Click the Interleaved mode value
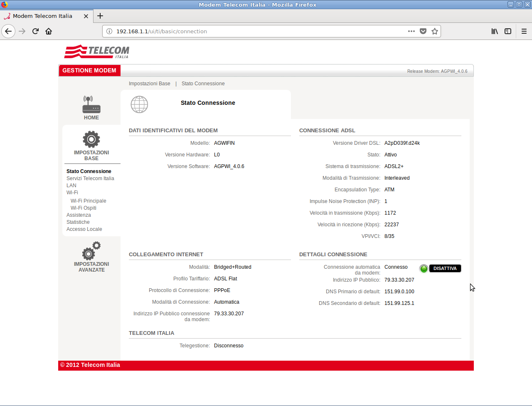Screen dimensions: 532x406 [x=397, y=178]
